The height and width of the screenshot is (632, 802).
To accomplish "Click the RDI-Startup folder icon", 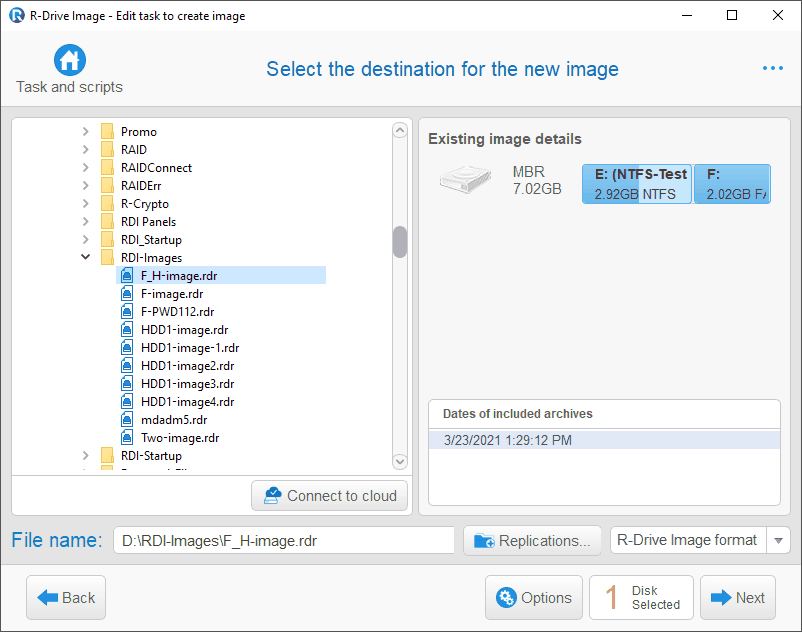I will (107, 456).
